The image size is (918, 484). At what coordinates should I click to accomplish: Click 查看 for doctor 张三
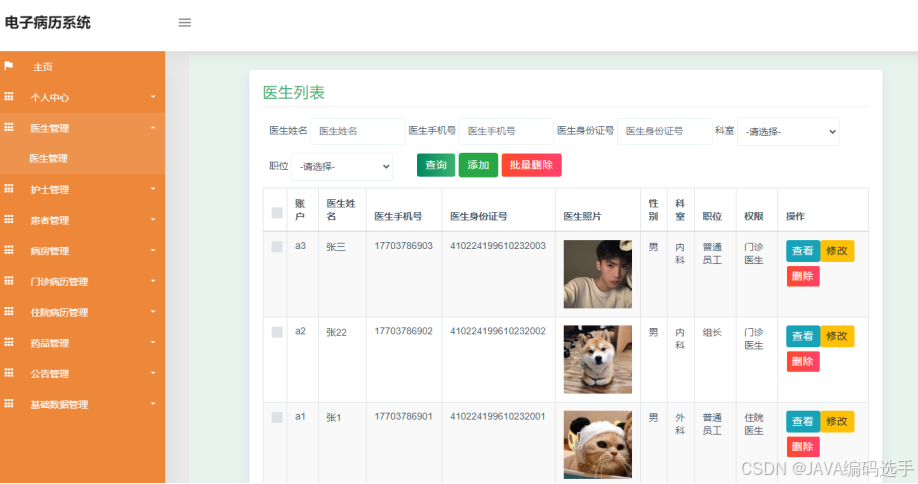803,251
